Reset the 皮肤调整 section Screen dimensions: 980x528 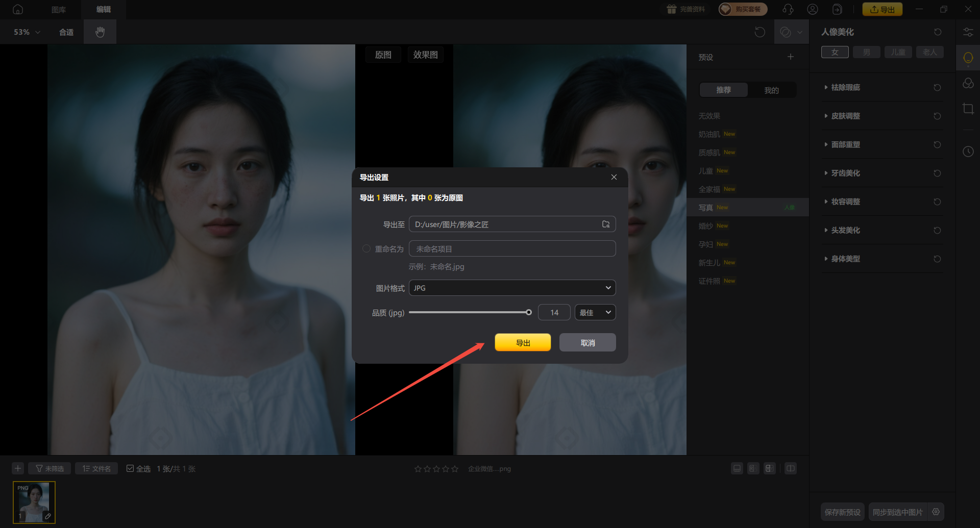point(937,116)
